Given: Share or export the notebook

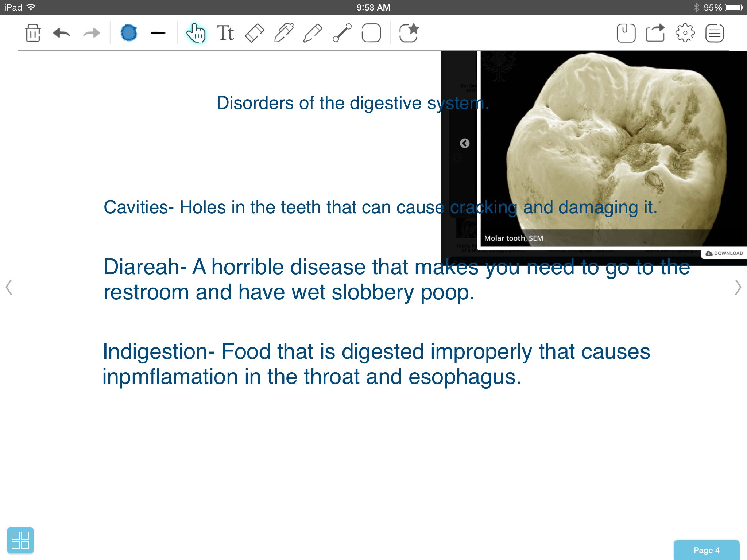Looking at the screenshot, I should 655,33.
